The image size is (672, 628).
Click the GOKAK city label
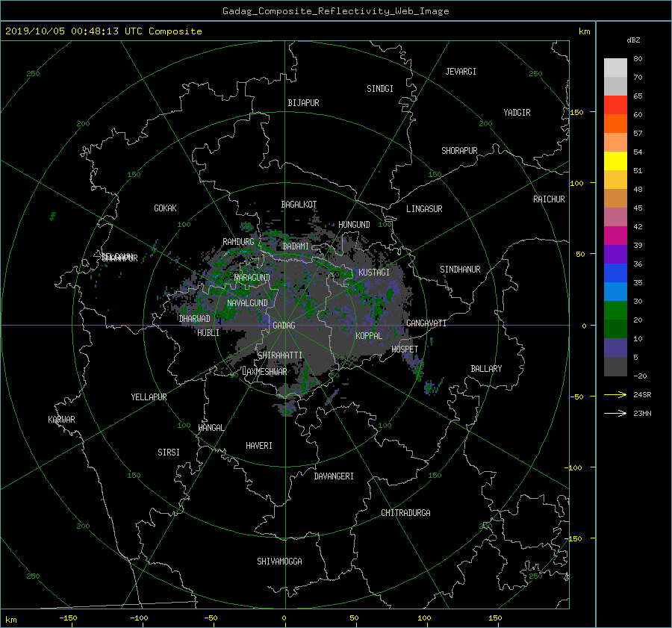[x=165, y=208]
